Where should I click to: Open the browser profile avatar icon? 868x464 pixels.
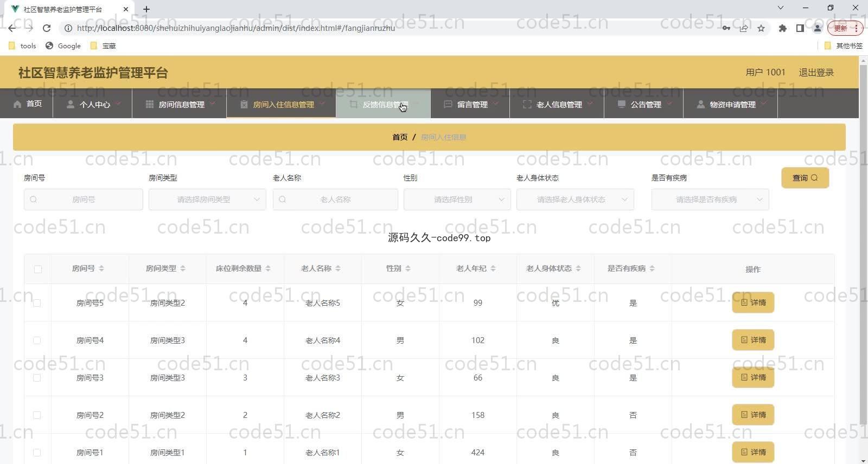[x=817, y=28]
